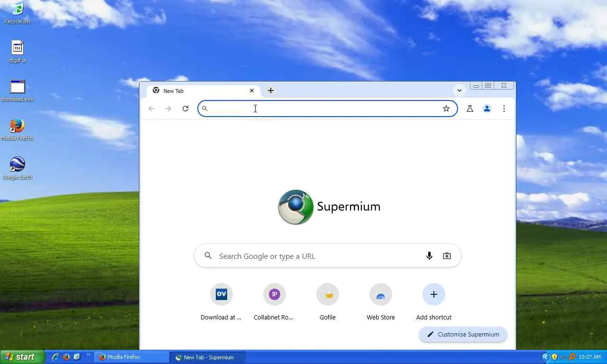Focus the address bar

327,109
